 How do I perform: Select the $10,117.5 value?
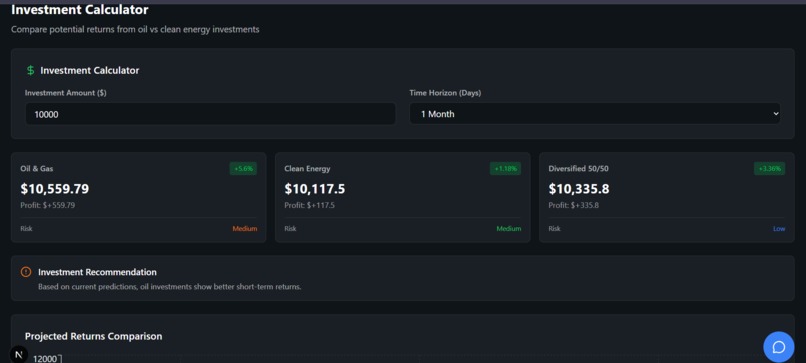click(x=315, y=189)
